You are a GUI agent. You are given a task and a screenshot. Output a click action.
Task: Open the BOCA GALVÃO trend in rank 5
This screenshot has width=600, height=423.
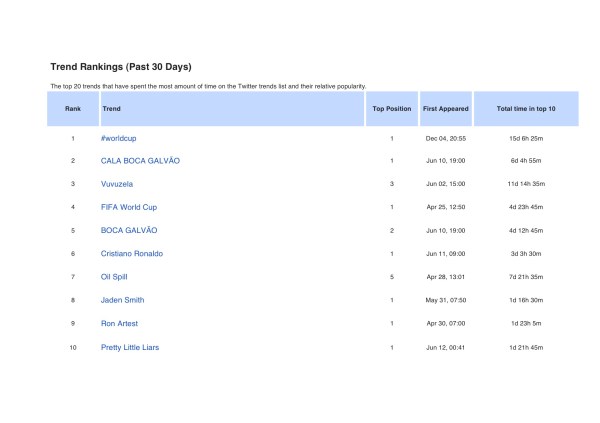(x=128, y=230)
